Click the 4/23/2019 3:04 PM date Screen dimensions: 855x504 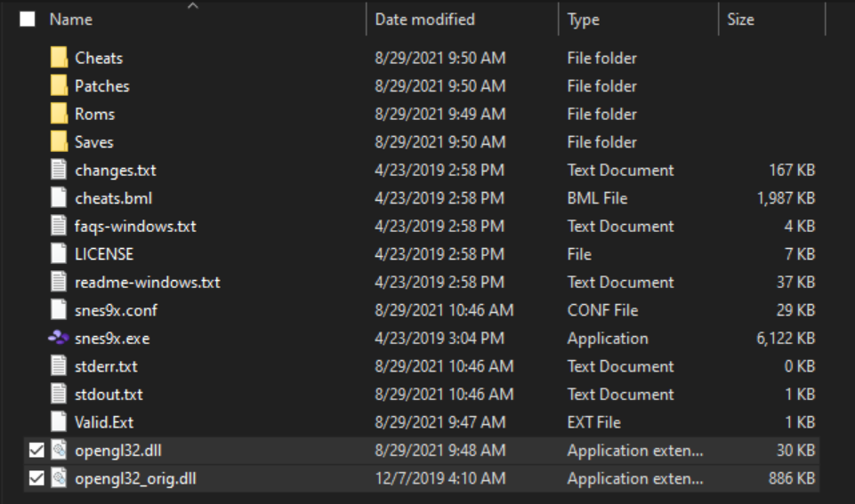(440, 339)
